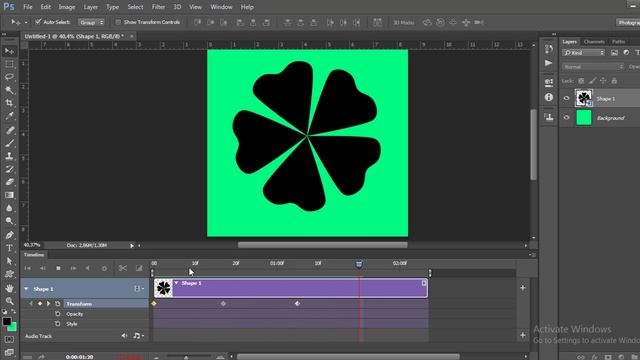Toggle Opacity keyframe stopwatch
Screen dimensions: 640x360
pyautogui.click(x=58, y=314)
